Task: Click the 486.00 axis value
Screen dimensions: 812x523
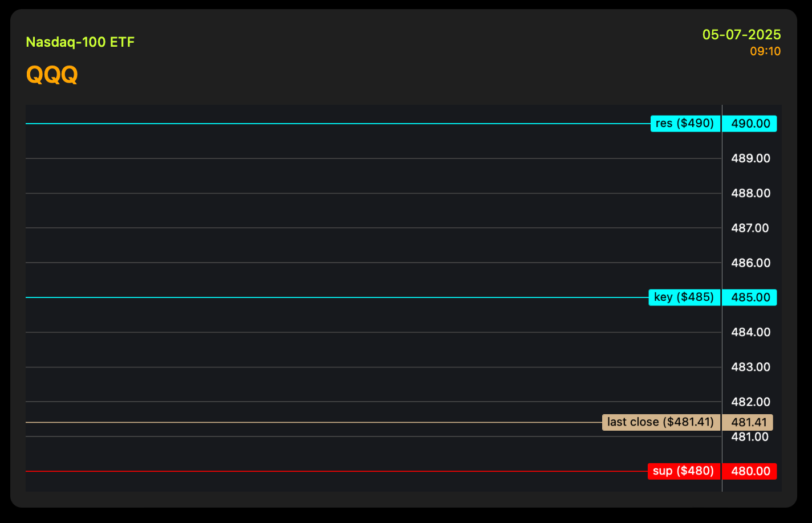Action: (x=750, y=263)
